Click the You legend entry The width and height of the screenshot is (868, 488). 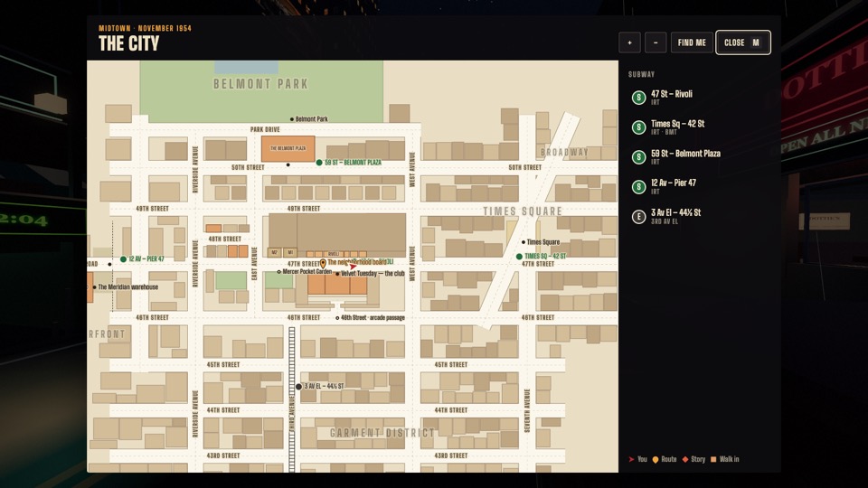click(x=637, y=459)
